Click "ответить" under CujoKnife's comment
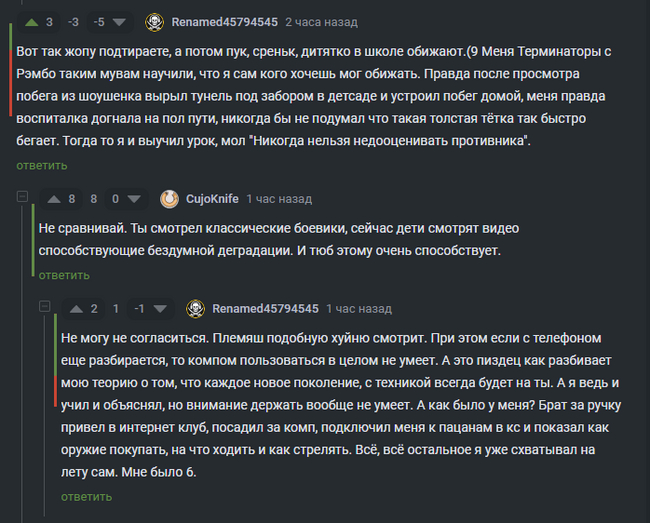Screen dimensions: 650x523 (64, 275)
